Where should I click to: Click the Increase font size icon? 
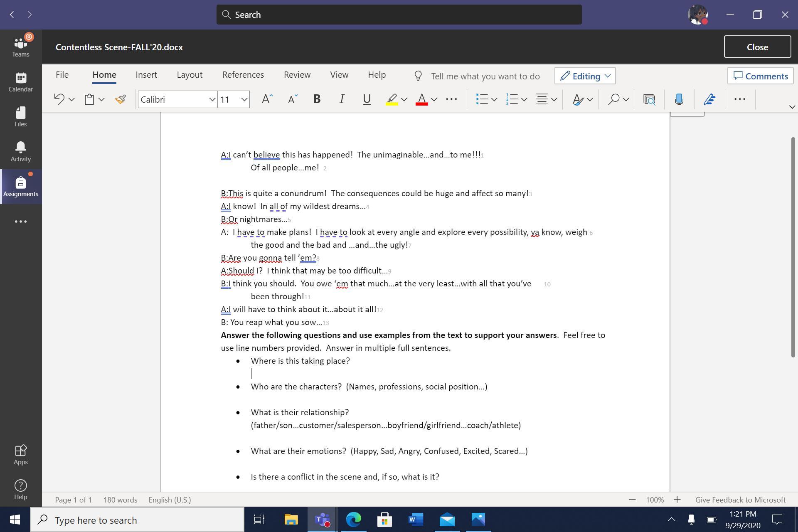point(267,99)
